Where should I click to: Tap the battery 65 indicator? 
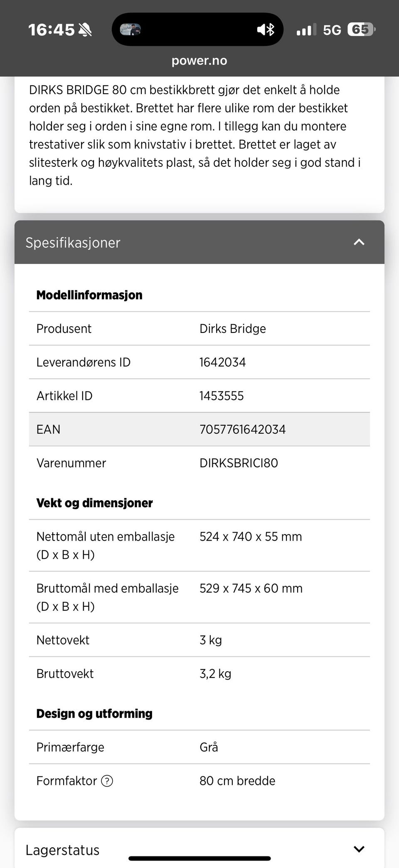point(362,29)
